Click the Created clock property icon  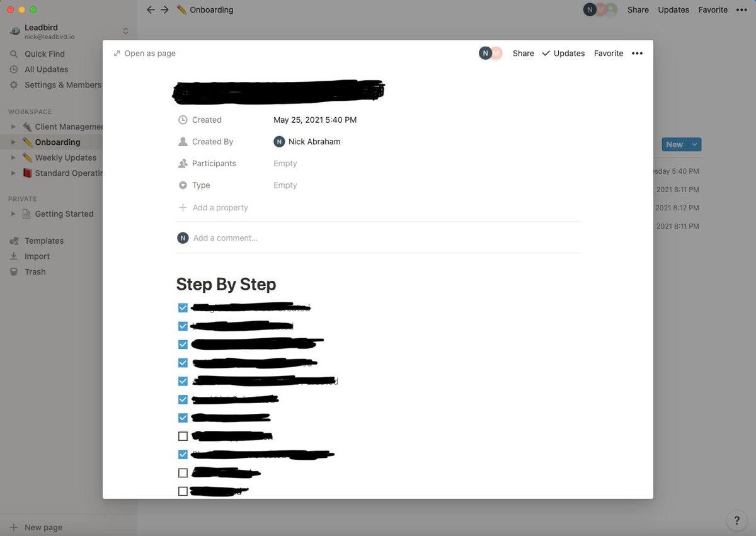[183, 120]
